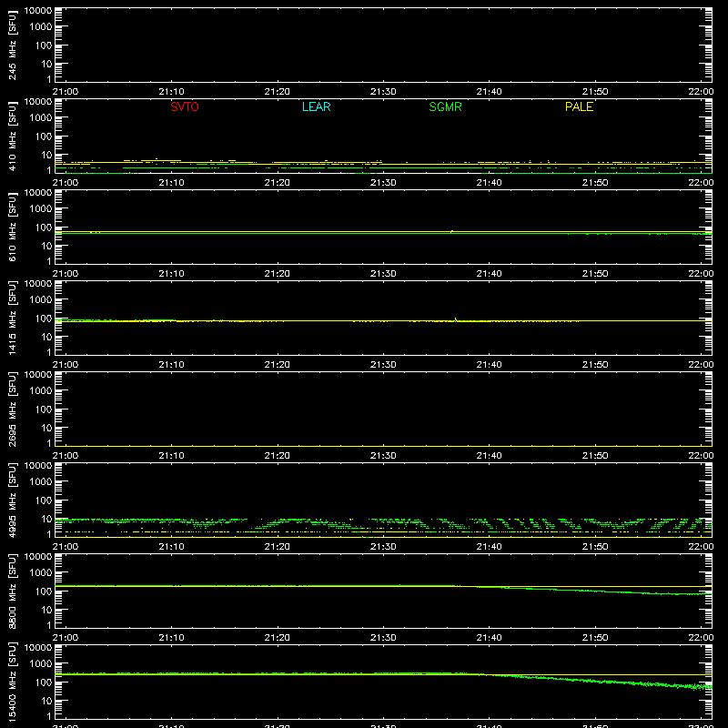Click 21:50 tick label below 2695 MHz plot
This screenshot has height=728, width=728.
[x=595, y=456]
